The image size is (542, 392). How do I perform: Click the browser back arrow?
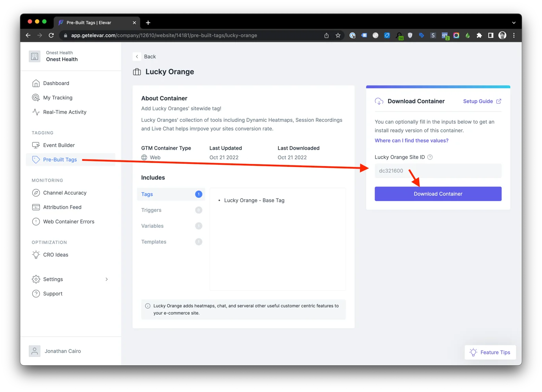pos(28,35)
